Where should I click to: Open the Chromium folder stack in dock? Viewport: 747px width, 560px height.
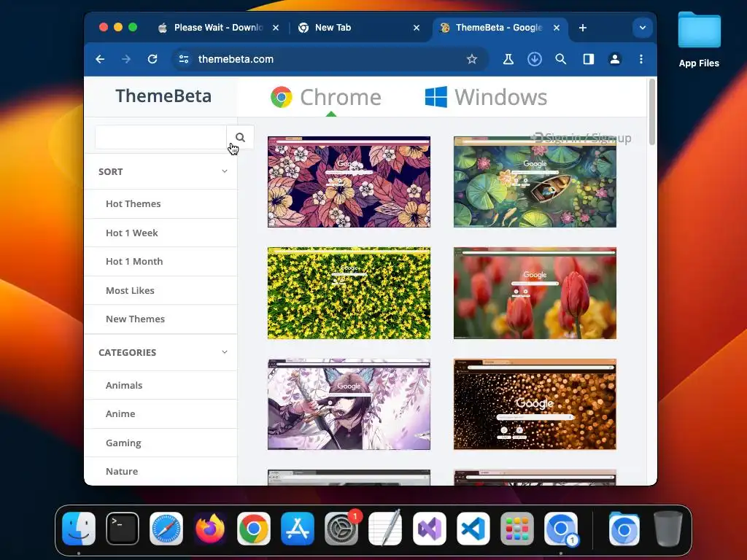pyautogui.click(x=624, y=529)
